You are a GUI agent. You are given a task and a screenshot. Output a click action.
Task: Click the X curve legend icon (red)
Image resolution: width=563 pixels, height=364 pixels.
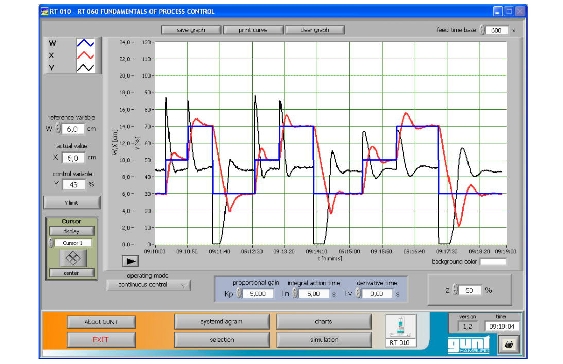pos(85,55)
